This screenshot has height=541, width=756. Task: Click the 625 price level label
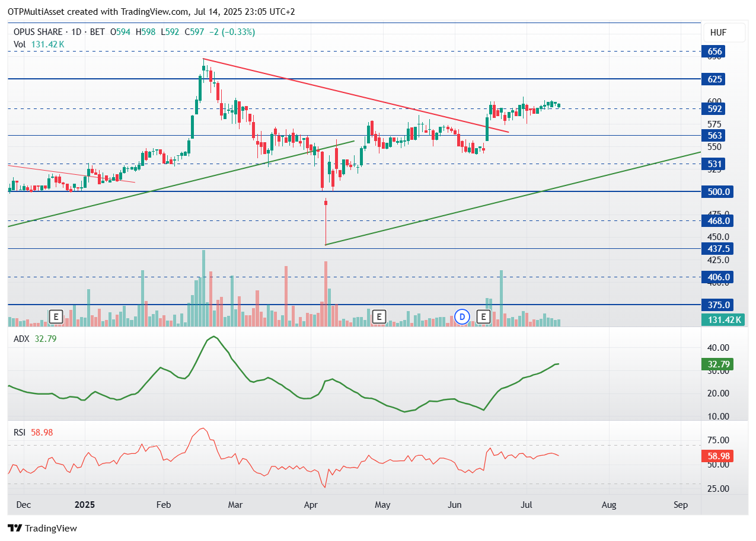click(x=715, y=79)
